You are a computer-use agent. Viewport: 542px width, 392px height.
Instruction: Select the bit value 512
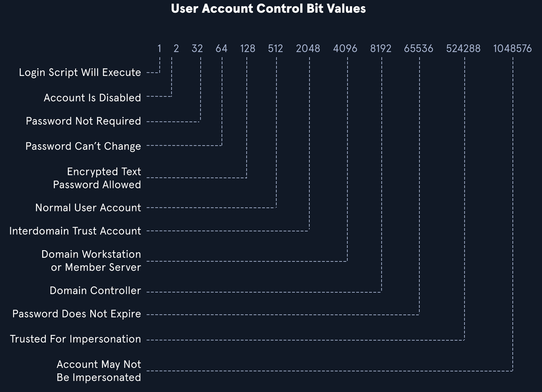[275, 48]
